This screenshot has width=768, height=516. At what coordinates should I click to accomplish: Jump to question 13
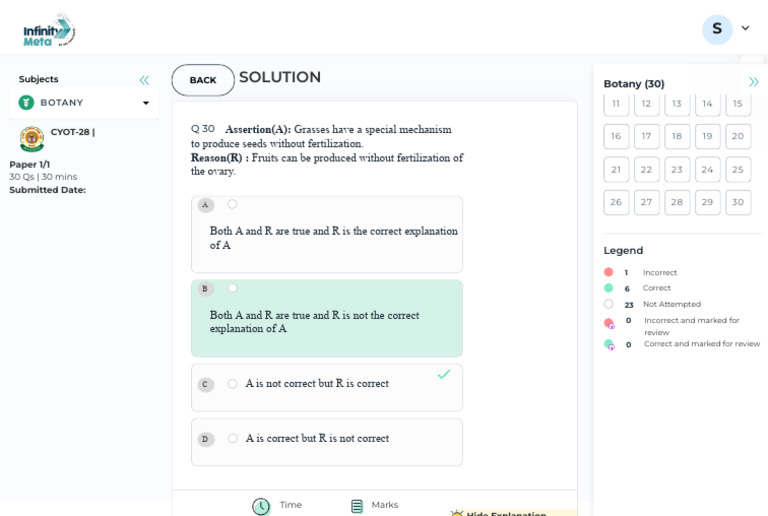(677, 104)
